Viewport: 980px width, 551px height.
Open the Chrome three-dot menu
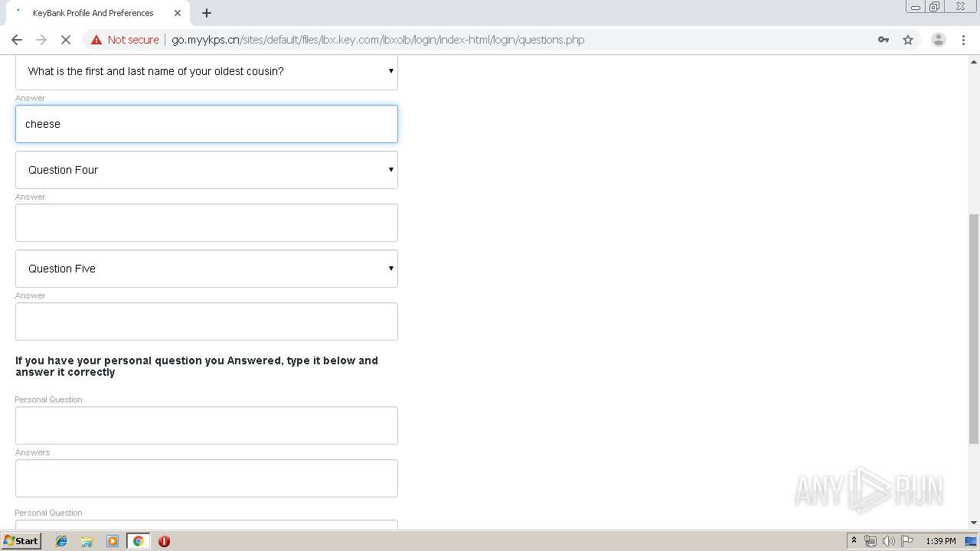pyautogui.click(x=963, y=40)
